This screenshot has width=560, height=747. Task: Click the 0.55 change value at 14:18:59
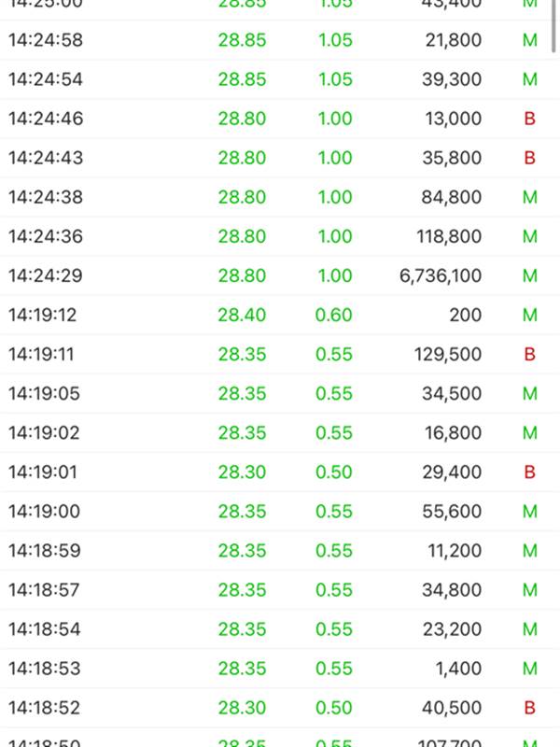click(334, 551)
